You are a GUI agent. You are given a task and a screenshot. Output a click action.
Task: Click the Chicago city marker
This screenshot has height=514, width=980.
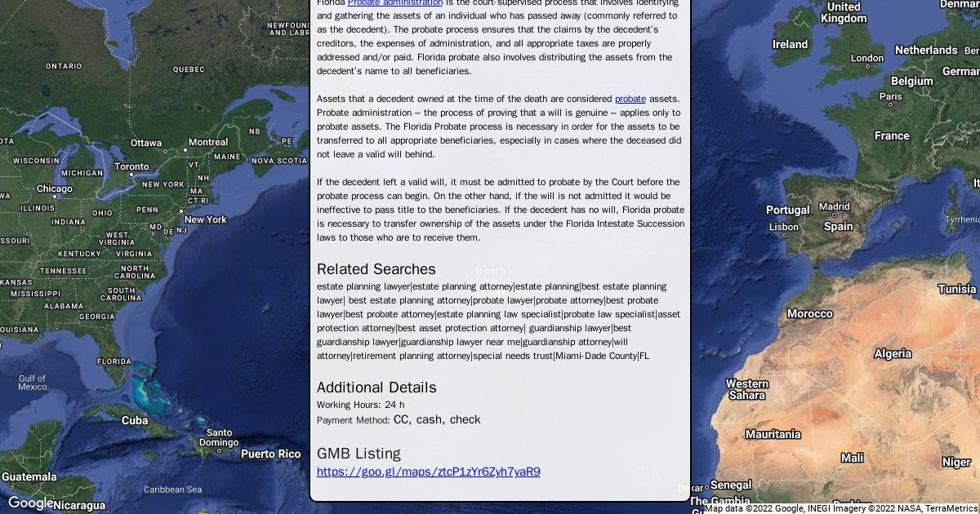(x=54, y=188)
